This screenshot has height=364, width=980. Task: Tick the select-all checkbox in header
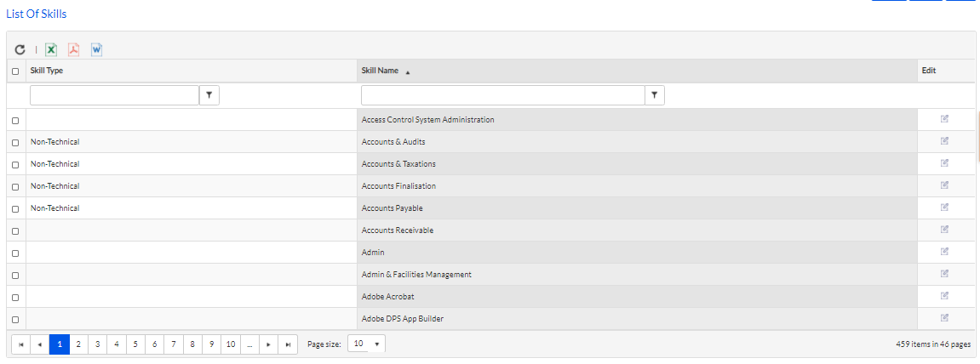(15, 71)
